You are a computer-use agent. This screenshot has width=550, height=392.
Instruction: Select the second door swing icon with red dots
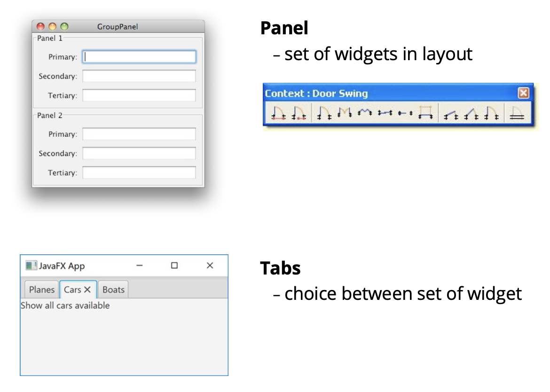tap(299, 113)
